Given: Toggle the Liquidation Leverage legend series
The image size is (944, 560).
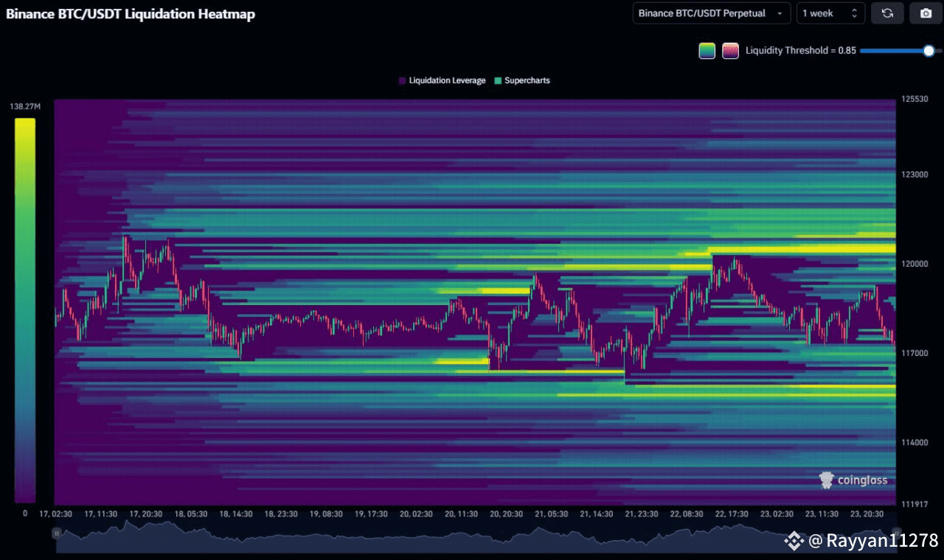Looking at the screenshot, I should (x=442, y=80).
